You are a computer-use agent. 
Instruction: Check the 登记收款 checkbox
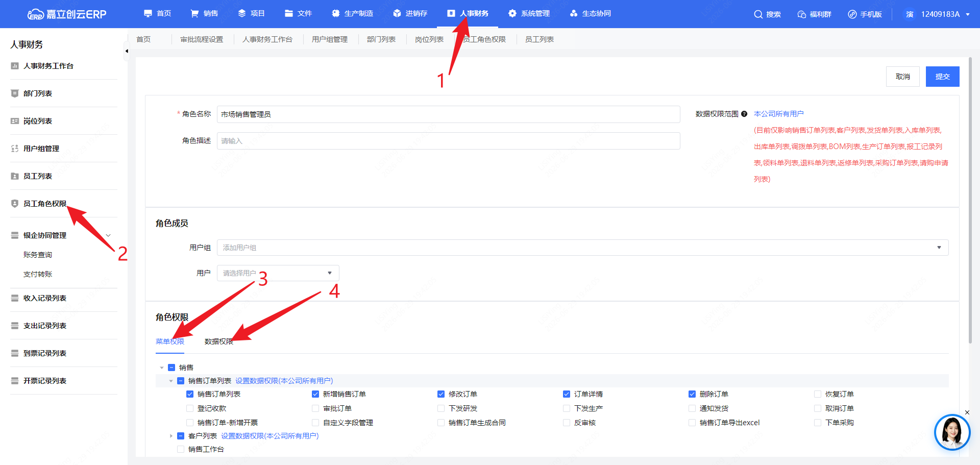[190, 408]
